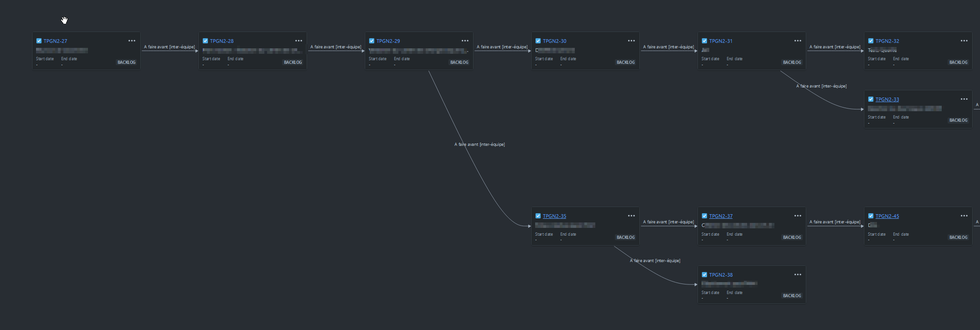Open the three-dot menu on card TPGN2-38

(x=798, y=274)
